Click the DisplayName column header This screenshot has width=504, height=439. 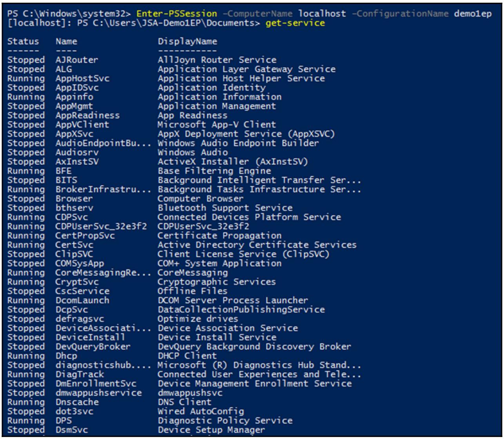[x=187, y=42]
